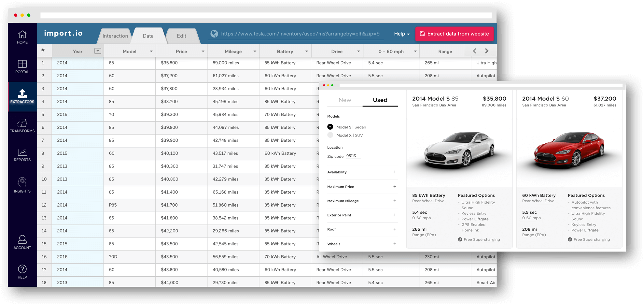Click Extract data from website button
The height and width of the screenshot is (305, 644).
(454, 34)
